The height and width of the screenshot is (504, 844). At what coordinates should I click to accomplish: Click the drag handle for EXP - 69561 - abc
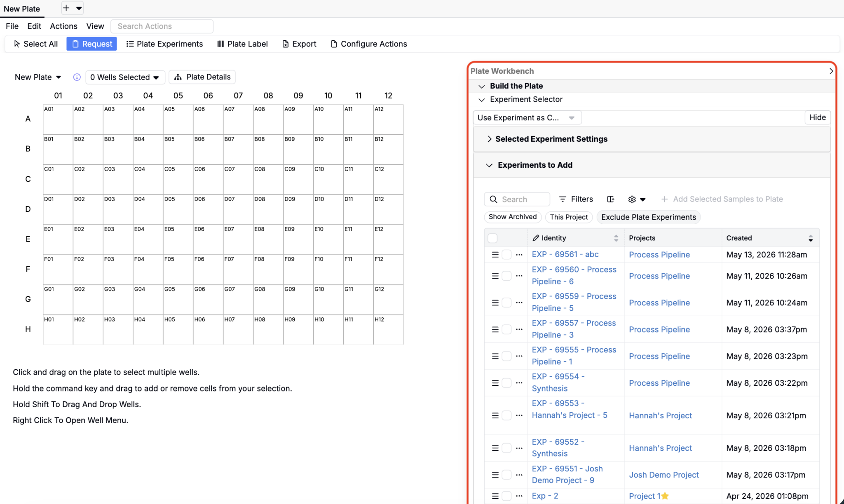click(x=495, y=255)
